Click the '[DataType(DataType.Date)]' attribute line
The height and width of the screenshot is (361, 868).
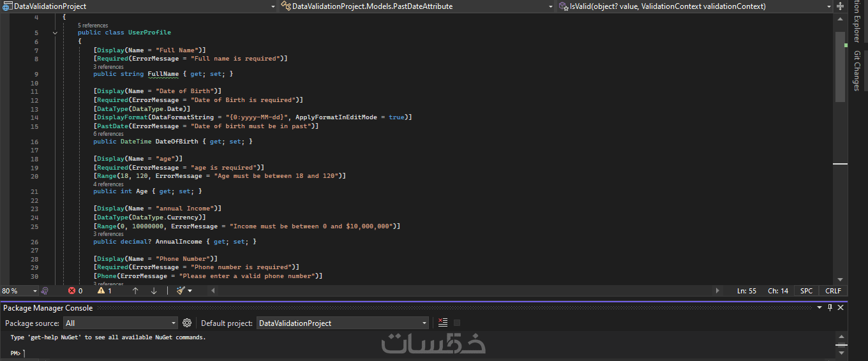142,109
